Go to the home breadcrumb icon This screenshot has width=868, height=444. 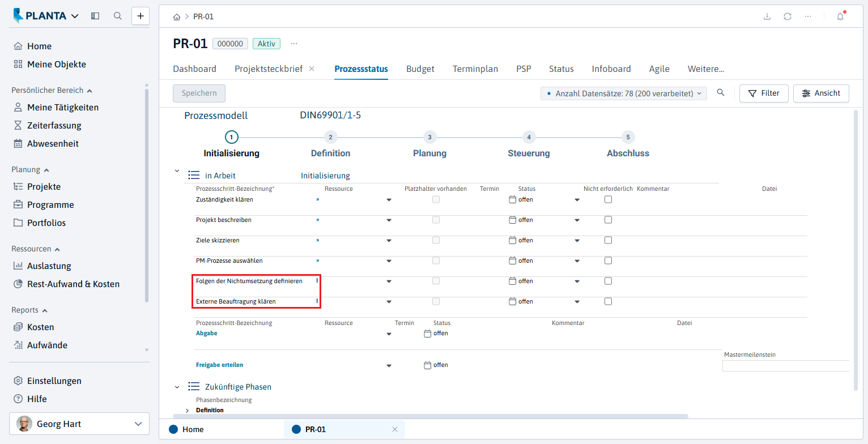click(x=177, y=16)
